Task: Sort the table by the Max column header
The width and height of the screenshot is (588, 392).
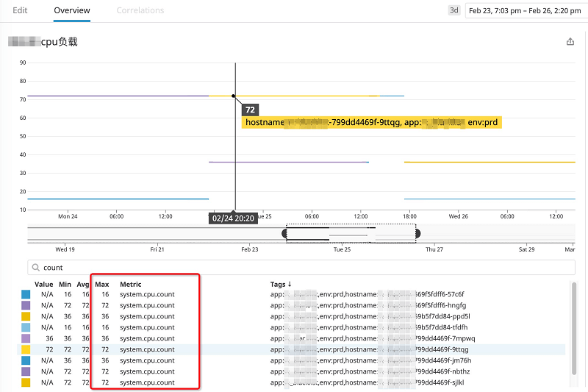Action: tap(101, 284)
